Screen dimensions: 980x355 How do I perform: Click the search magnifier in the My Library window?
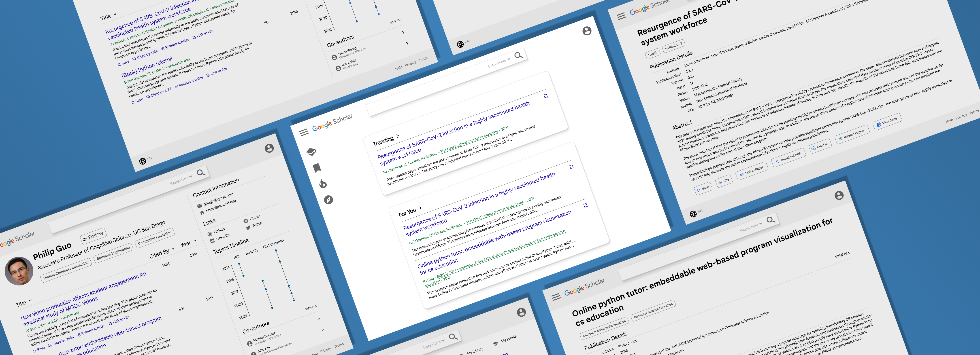[453, 337]
